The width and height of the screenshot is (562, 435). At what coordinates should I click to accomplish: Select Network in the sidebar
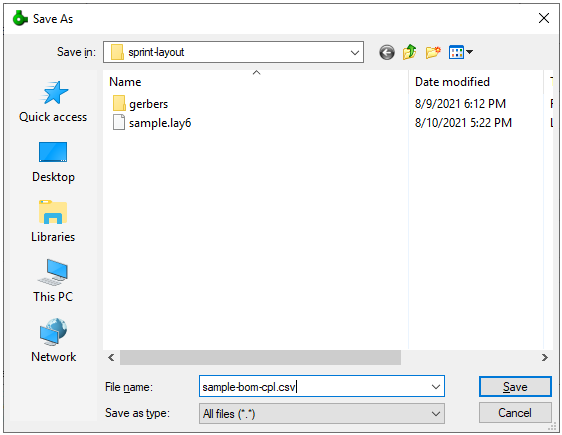pos(53,341)
